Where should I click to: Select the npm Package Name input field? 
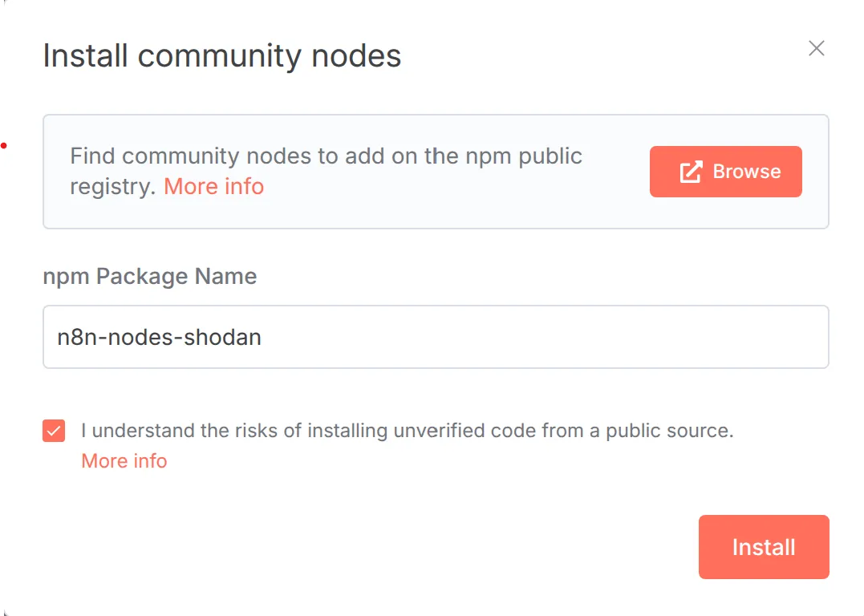pos(436,337)
